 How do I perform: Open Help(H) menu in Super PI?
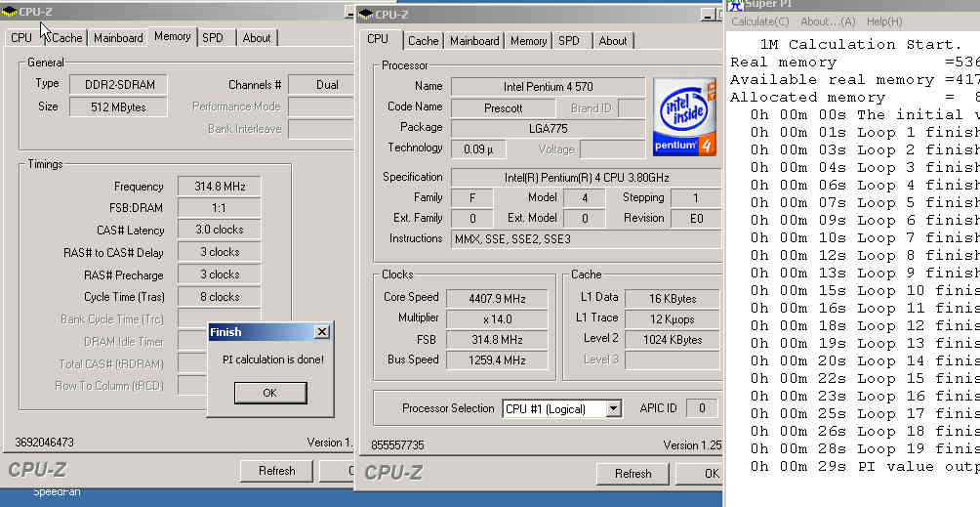(x=883, y=21)
